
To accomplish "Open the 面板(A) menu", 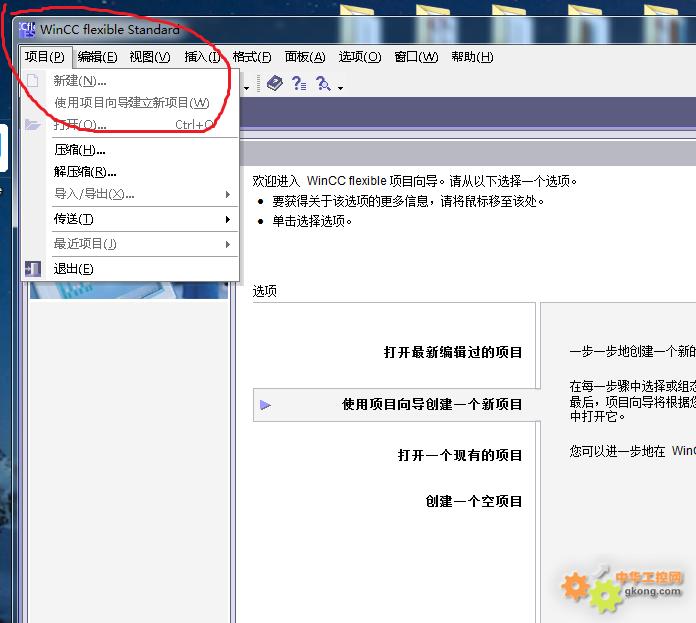I will 305,57.
